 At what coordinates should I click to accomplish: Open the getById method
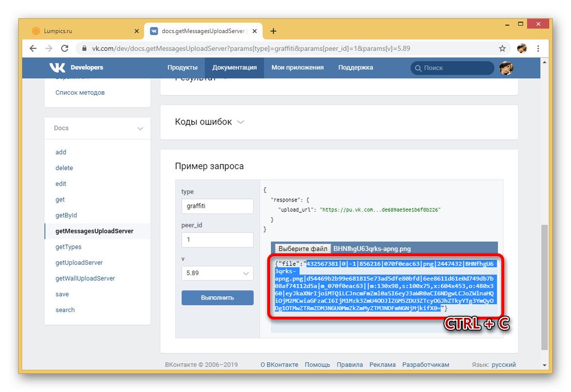coord(66,215)
